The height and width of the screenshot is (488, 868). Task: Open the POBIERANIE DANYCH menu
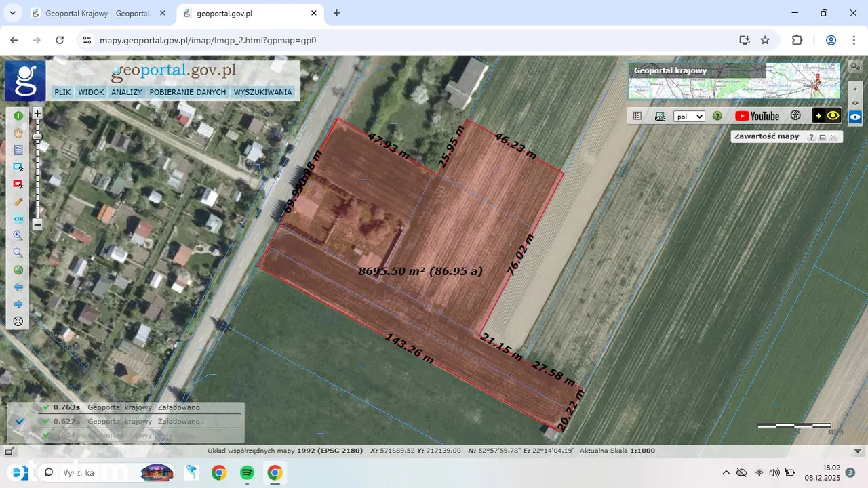pos(188,92)
